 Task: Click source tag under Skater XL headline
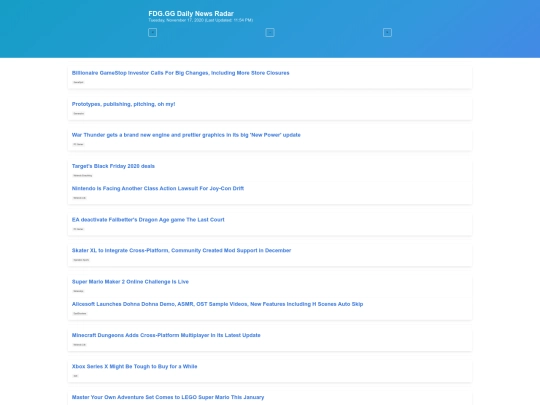[81, 260]
